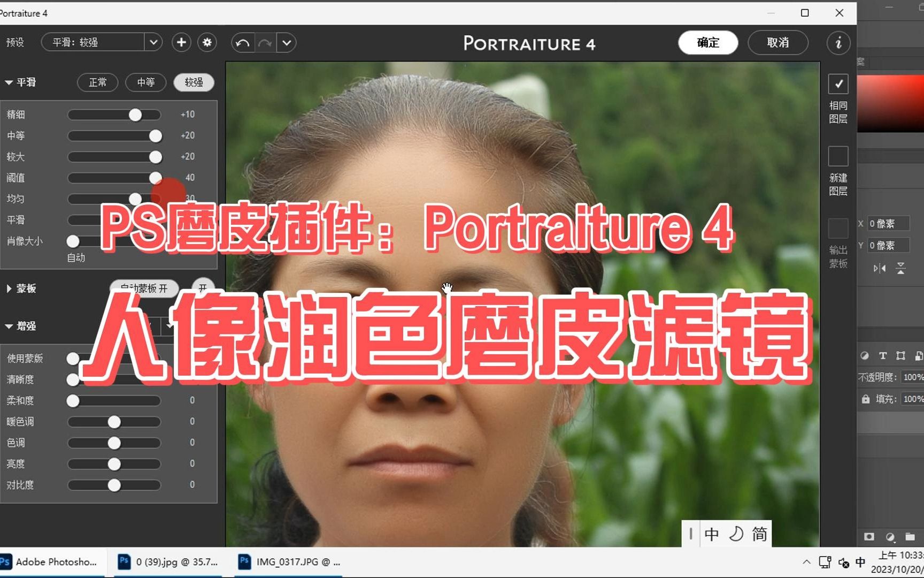
Task: Click the 填充 100% field
Action: click(913, 399)
